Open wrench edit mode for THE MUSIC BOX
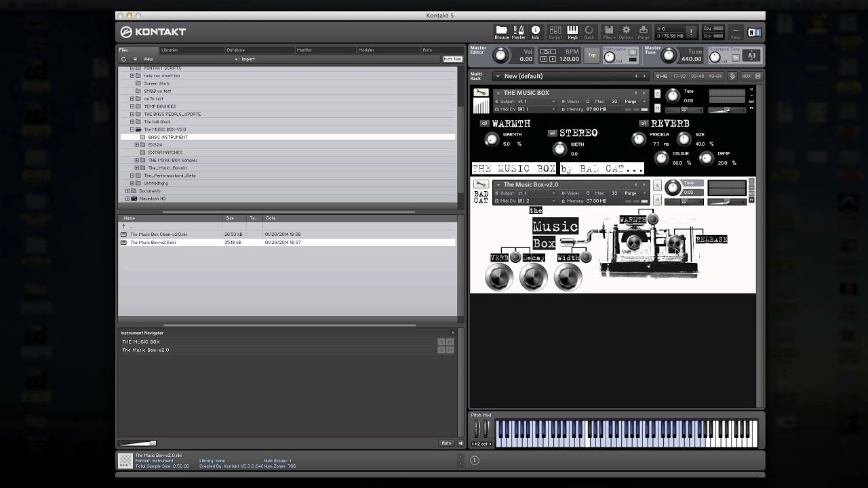The height and width of the screenshot is (488, 868). (x=481, y=93)
